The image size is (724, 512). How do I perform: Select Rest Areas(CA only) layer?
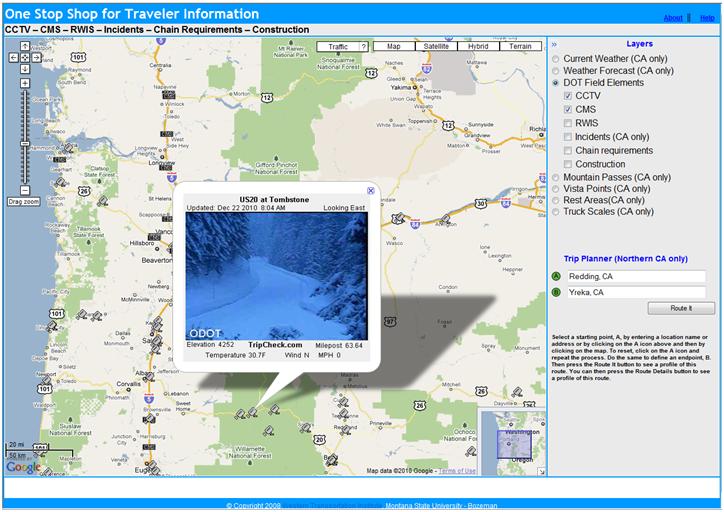(x=555, y=200)
